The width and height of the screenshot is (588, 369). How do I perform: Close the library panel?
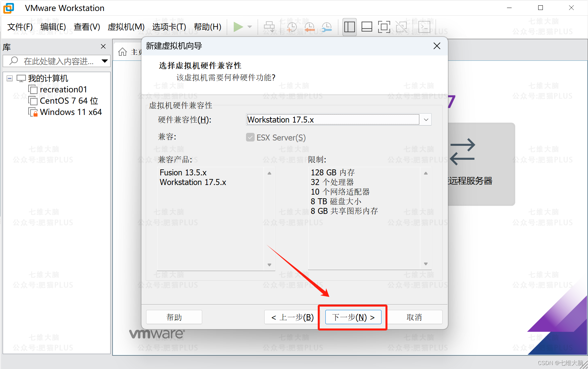pyautogui.click(x=103, y=46)
